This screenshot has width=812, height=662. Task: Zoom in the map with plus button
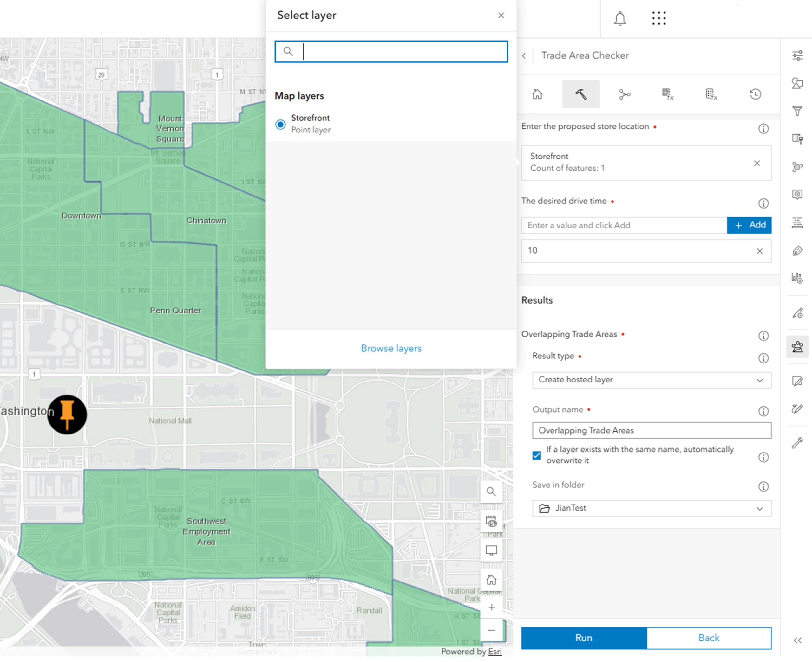point(491,607)
